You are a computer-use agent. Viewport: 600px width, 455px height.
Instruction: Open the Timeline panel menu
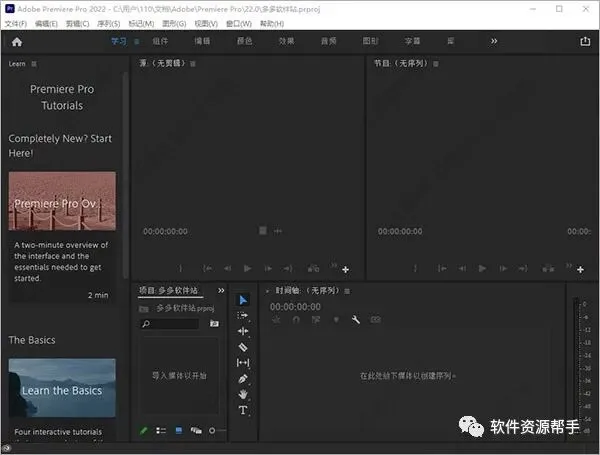(347, 291)
